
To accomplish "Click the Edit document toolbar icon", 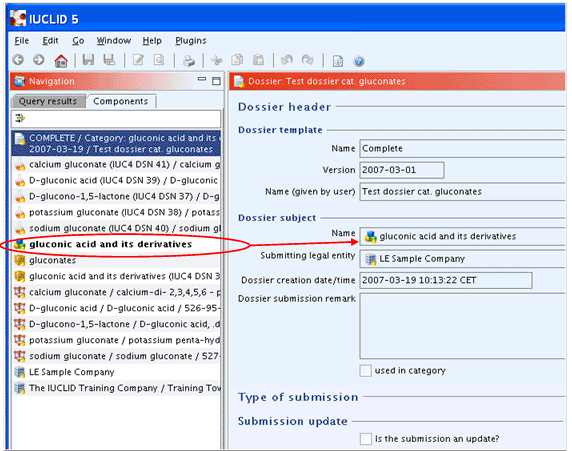I will 138,60.
